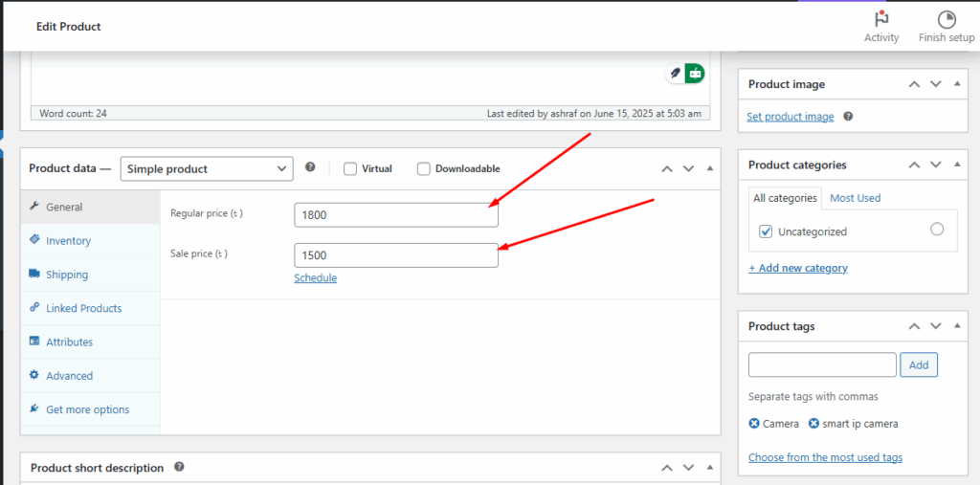Open the Advanced tab
Viewport: 980px width, 485px height.
tap(91, 376)
